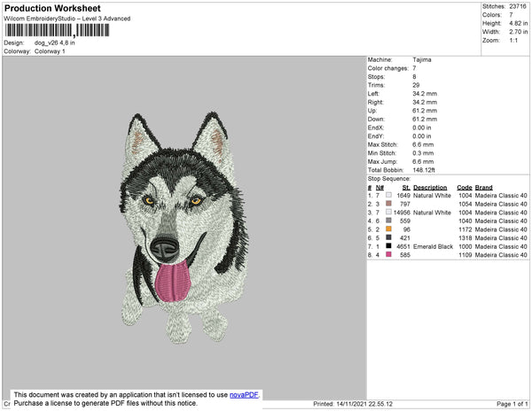The width and height of the screenshot is (532, 411).
Task: Click the 'Printed: 14/11/2021 22.55.12' timestamp
Action: 353,404
